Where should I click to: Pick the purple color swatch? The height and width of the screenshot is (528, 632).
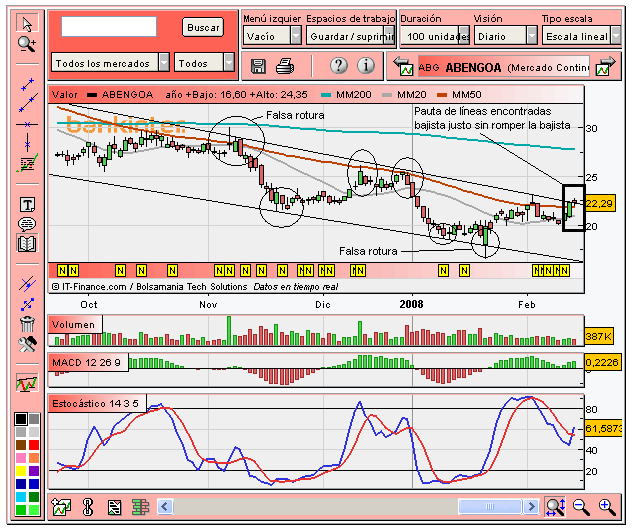point(34,471)
